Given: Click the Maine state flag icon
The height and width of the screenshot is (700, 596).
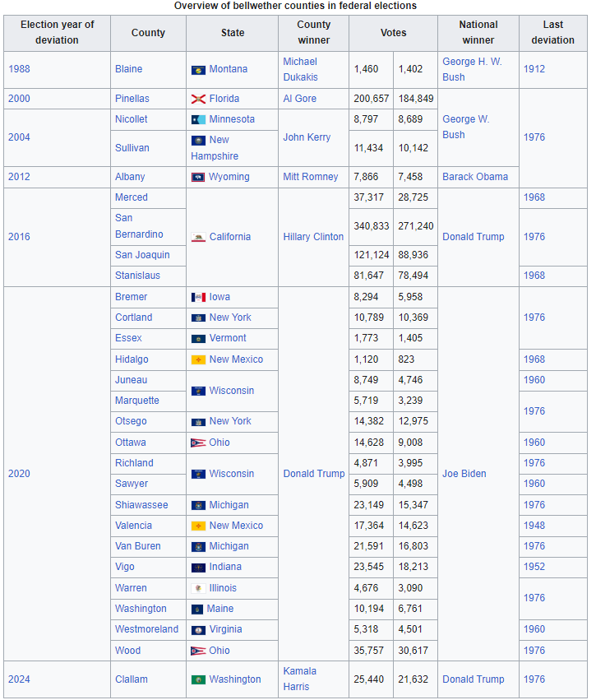Looking at the screenshot, I should click(197, 610).
